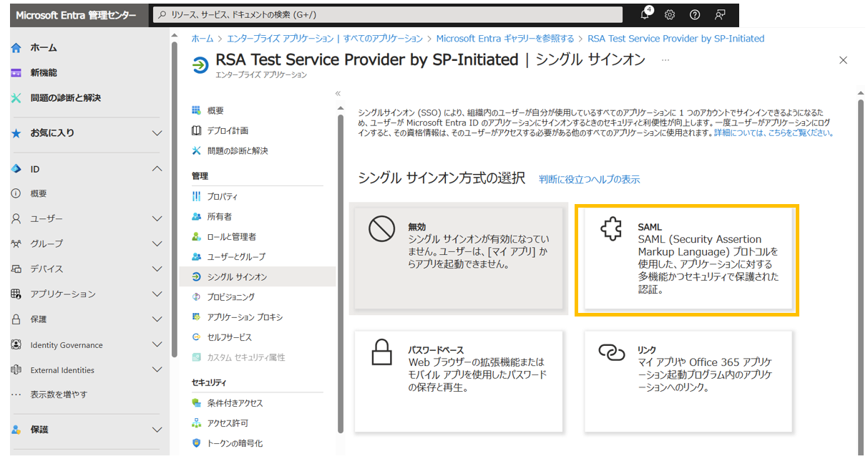Click the お気に入り star icon
This screenshot has width=868, height=459.
16,133
